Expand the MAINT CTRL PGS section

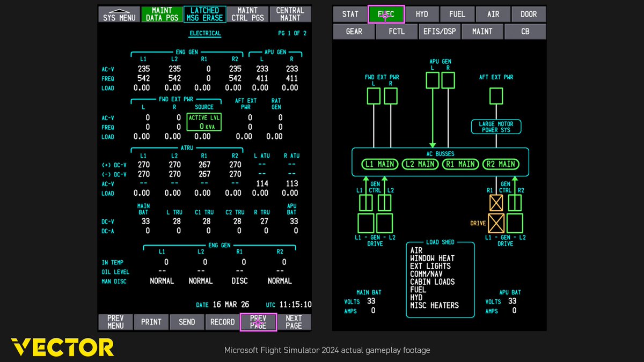248,13
